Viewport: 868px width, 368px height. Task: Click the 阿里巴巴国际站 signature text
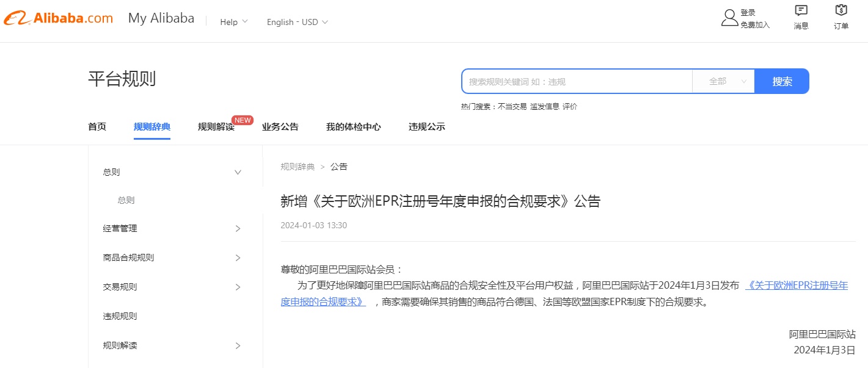coord(822,334)
